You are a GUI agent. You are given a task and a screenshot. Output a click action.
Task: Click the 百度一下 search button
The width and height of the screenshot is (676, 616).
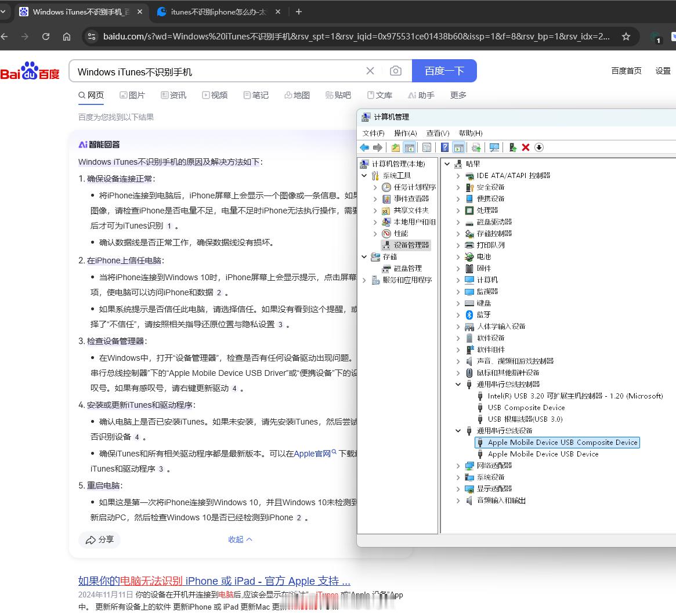(x=444, y=71)
